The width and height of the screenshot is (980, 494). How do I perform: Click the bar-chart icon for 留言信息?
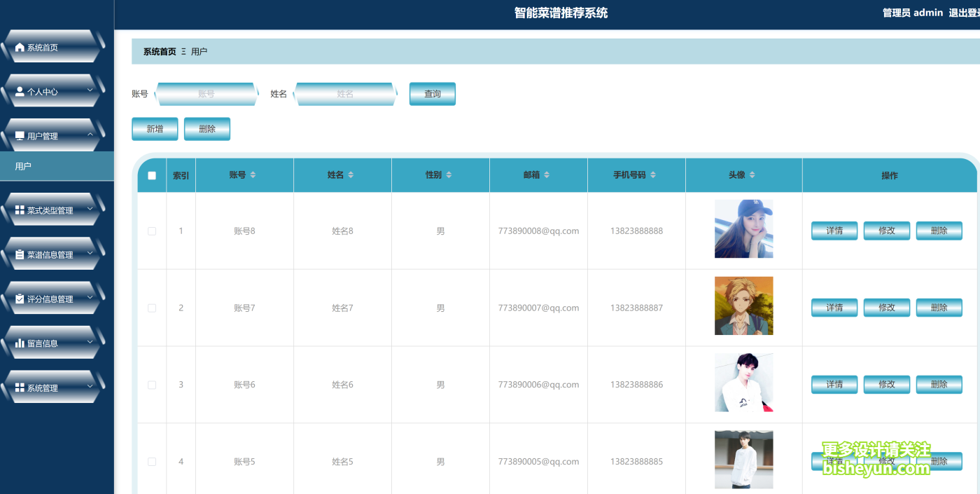click(19, 343)
